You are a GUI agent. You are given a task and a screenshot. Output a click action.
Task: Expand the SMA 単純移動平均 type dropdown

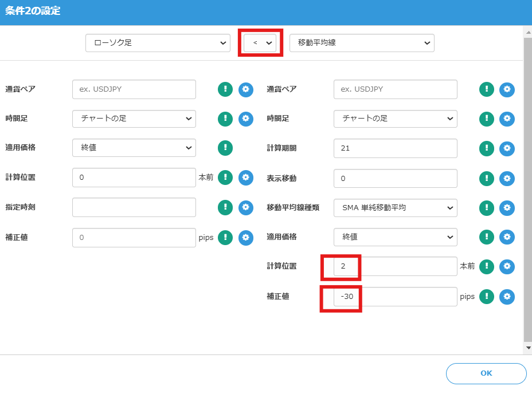[x=395, y=207]
